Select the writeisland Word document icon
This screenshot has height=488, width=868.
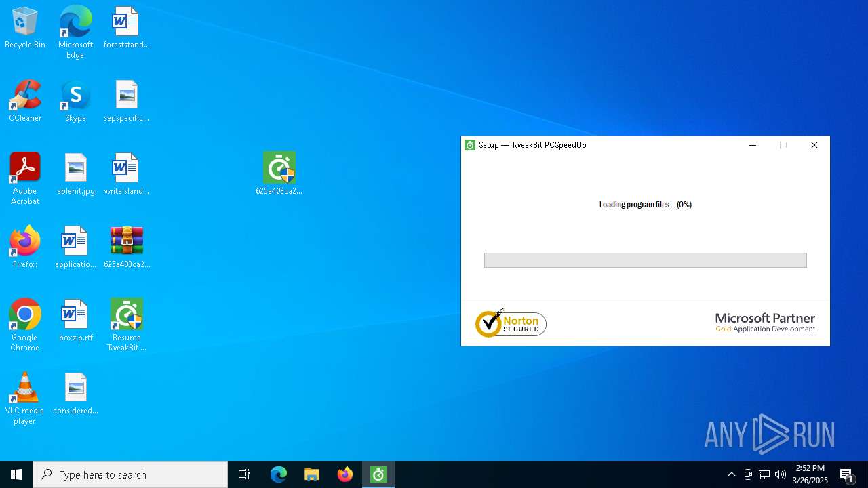126,175
